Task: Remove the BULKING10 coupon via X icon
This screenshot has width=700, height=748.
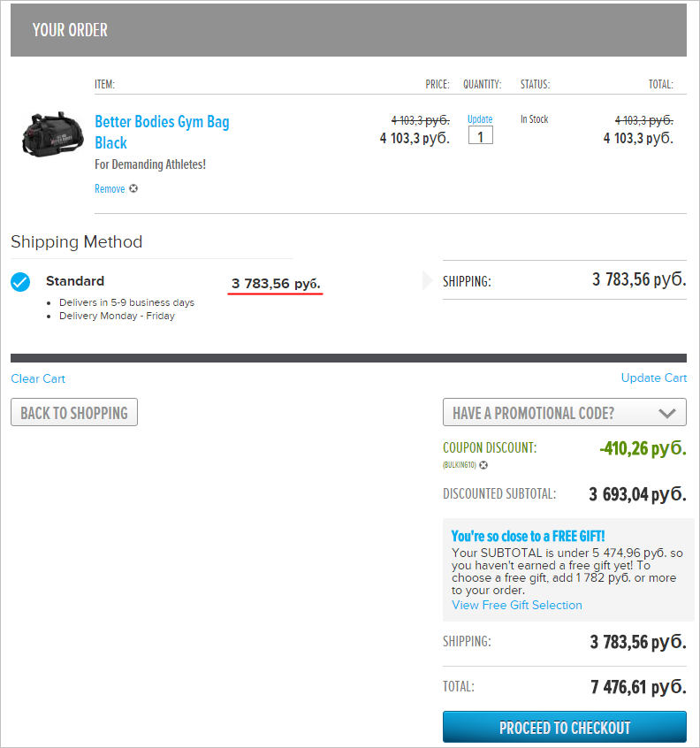Action: [x=483, y=465]
